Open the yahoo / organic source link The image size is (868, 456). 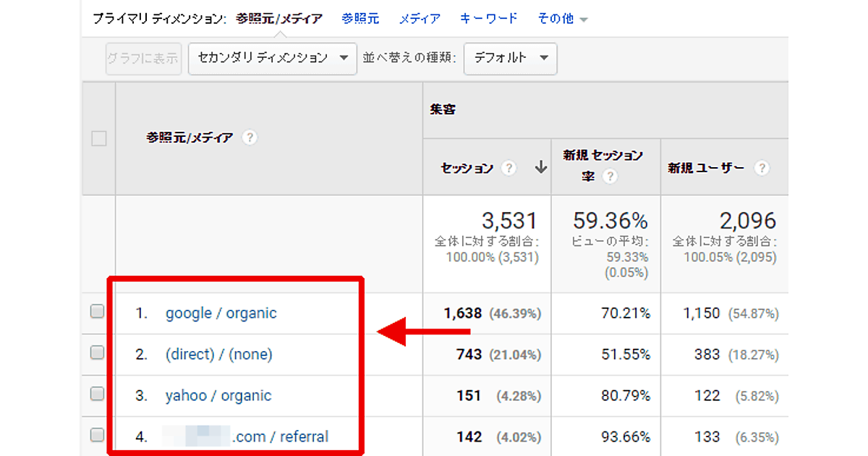[218, 396]
